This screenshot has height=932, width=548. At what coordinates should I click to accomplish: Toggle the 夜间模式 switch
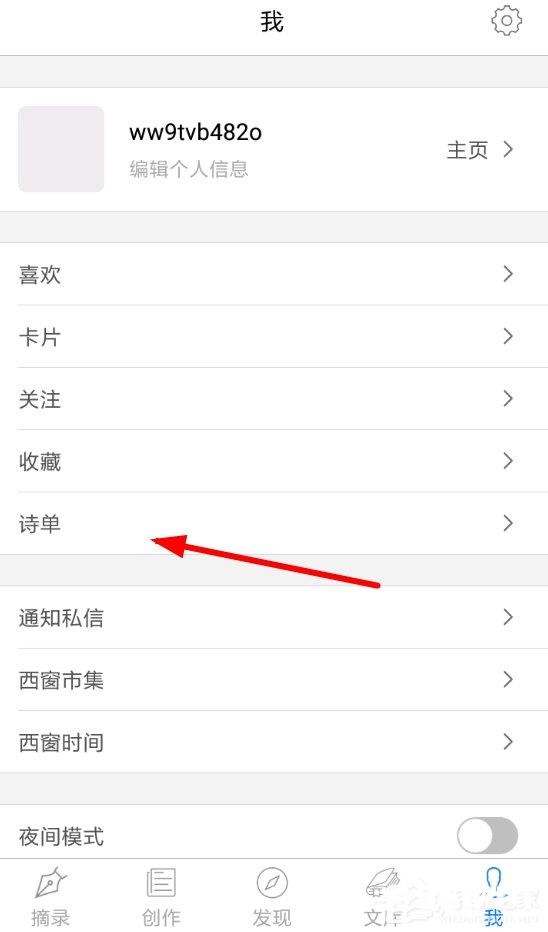coord(487,836)
